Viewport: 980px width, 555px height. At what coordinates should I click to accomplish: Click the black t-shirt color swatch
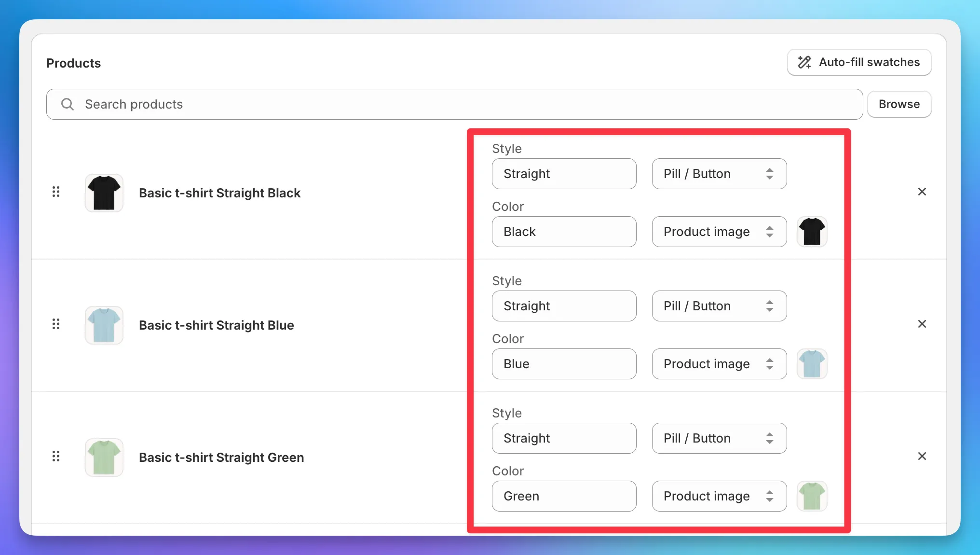point(812,232)
